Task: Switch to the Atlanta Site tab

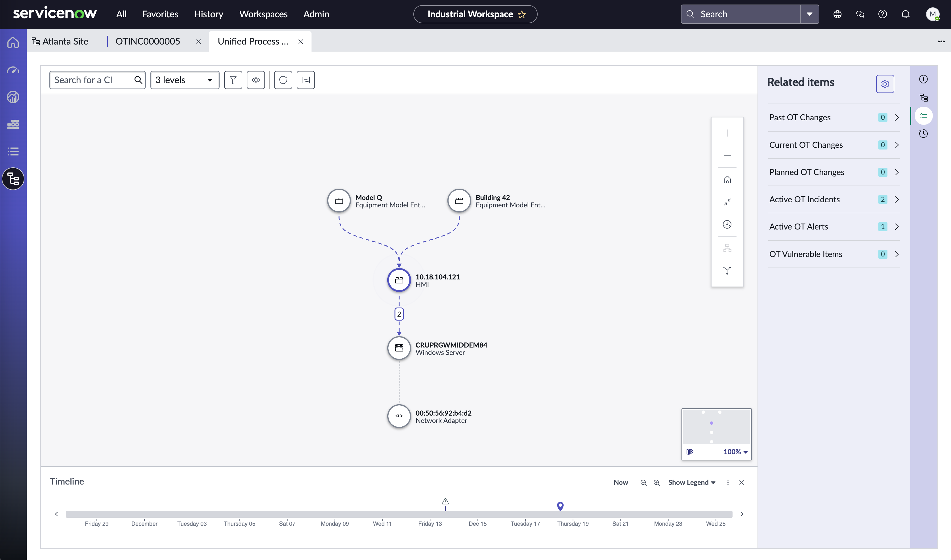Action: coord(60,41)
